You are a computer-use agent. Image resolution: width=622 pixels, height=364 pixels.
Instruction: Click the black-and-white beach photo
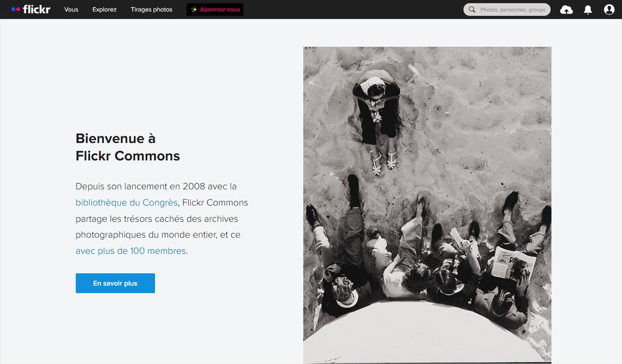(427, 205)
